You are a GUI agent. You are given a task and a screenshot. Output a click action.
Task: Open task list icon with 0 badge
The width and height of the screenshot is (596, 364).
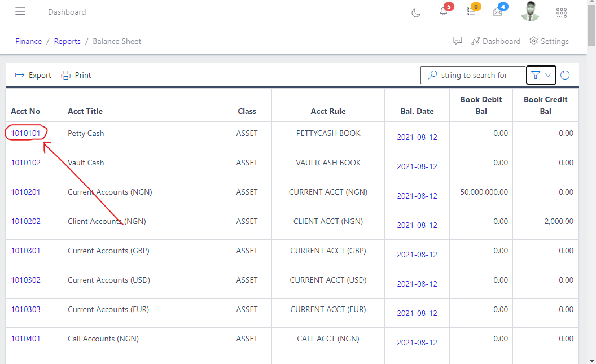pyautogui.click(x=471, y=11)
